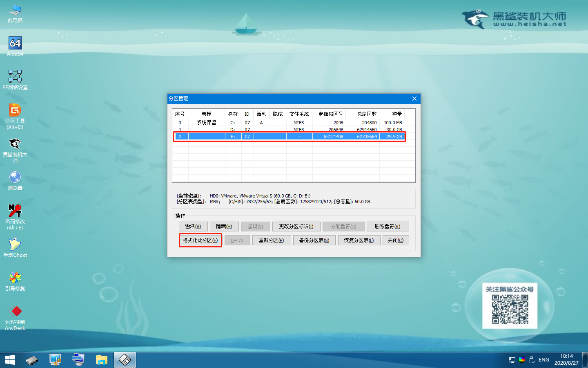Click the 关闭(C) button
Viewport: 588px width, 368px height.
point(396,240)
